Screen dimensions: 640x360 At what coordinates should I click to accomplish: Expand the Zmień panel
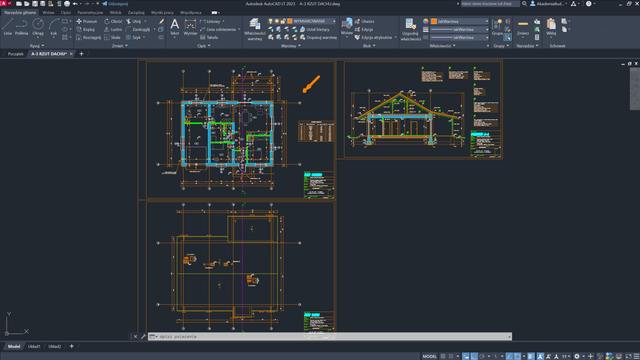click(x=120, y=46)
